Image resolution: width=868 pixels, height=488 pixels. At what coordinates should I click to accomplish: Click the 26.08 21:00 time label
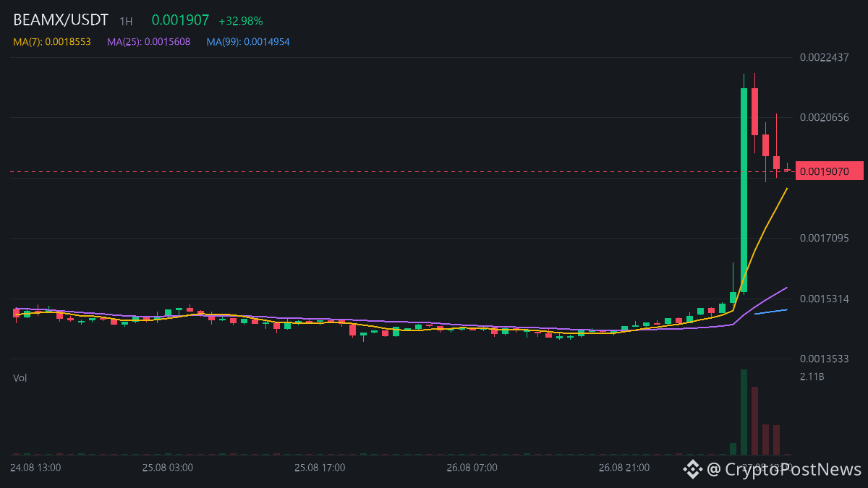click(x=624, y=468)
